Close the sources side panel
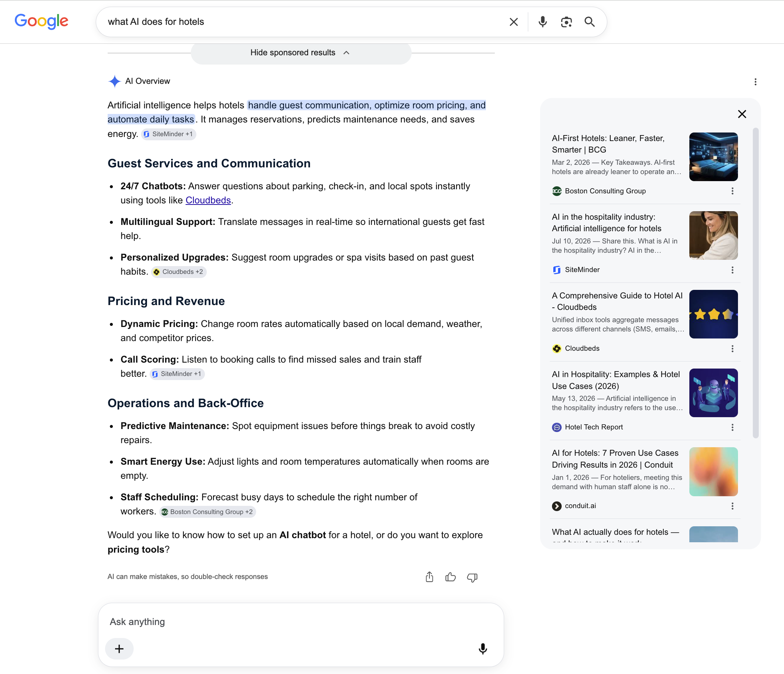Viewport: 784px width, 674px height. 742,114
